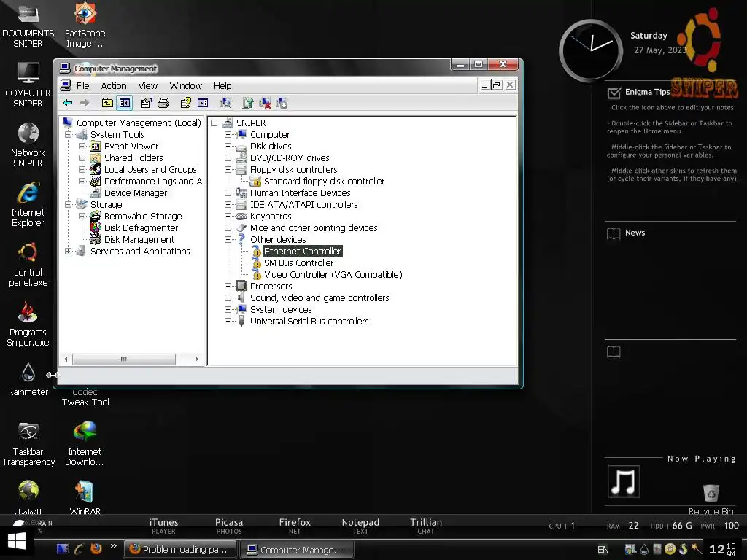The width and height of the screenshot is (747, 560).
Task: Click the Help toolbar icon
Action: [185, 102]
